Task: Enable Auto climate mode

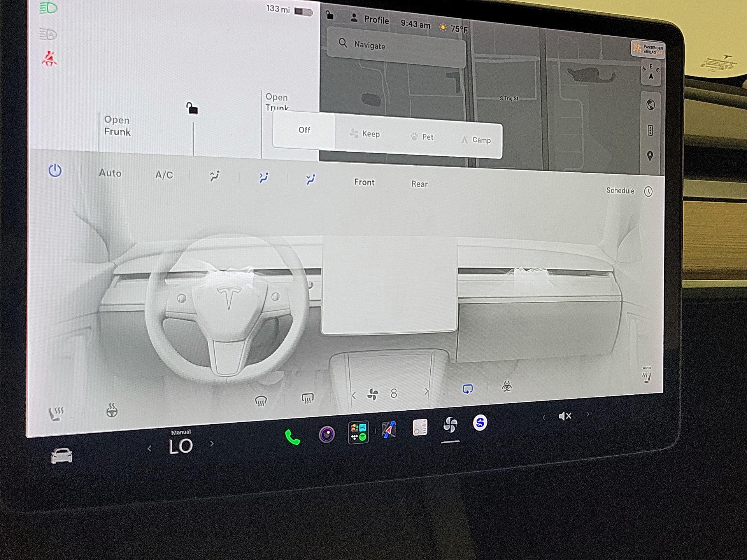Action: (x=110, y=173)
